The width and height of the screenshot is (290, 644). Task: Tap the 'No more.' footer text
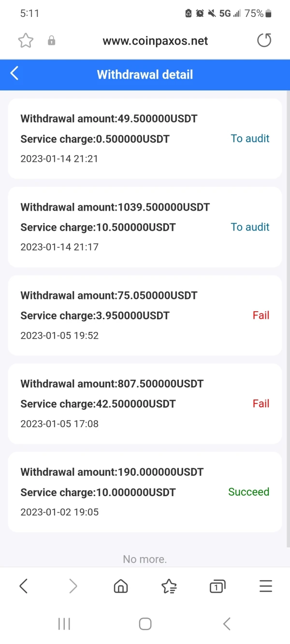tap(145, 559)
